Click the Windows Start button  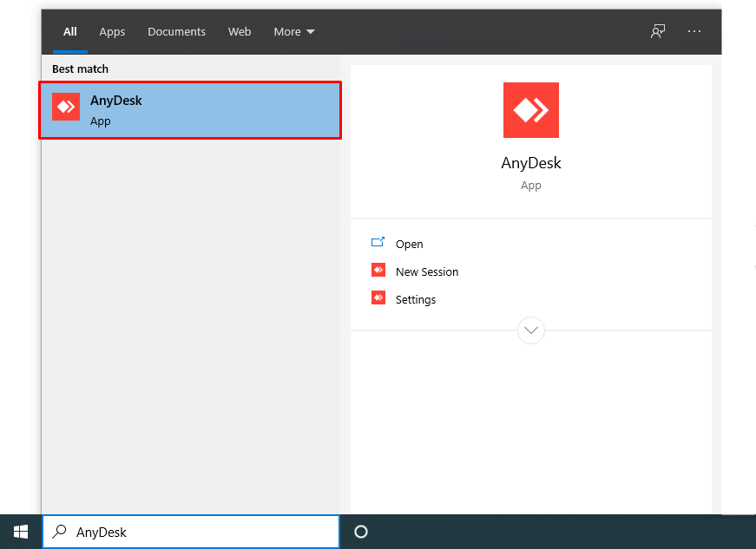[21, 532]
